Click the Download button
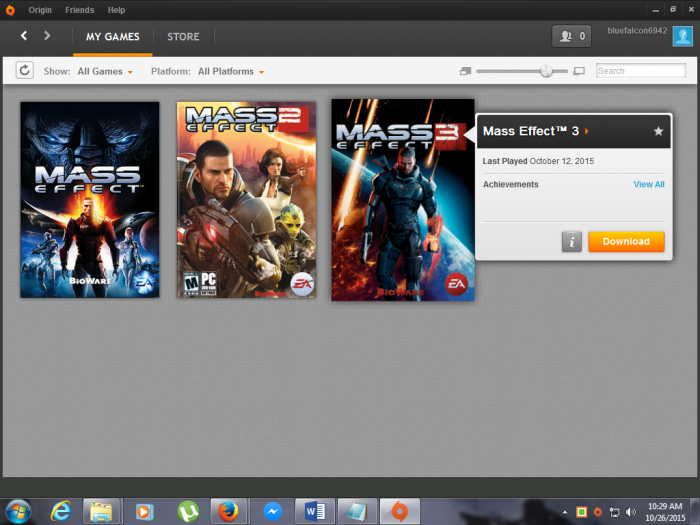 [x=626, y=242]
